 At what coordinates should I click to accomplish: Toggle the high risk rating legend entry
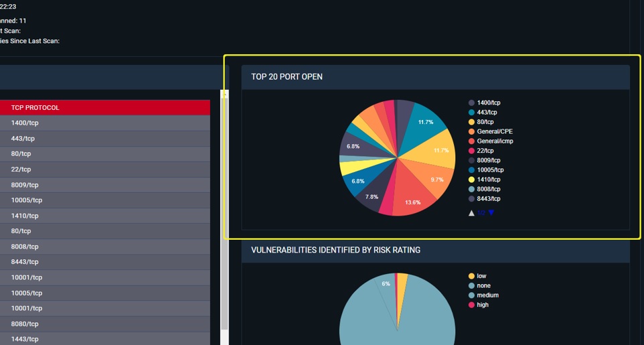click(x=479, y=305)
